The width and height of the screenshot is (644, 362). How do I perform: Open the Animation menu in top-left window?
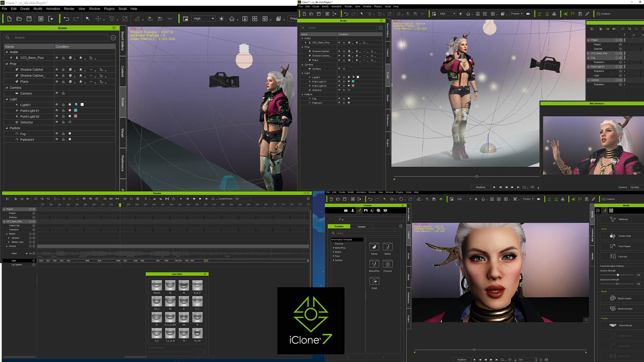(53, 9)
